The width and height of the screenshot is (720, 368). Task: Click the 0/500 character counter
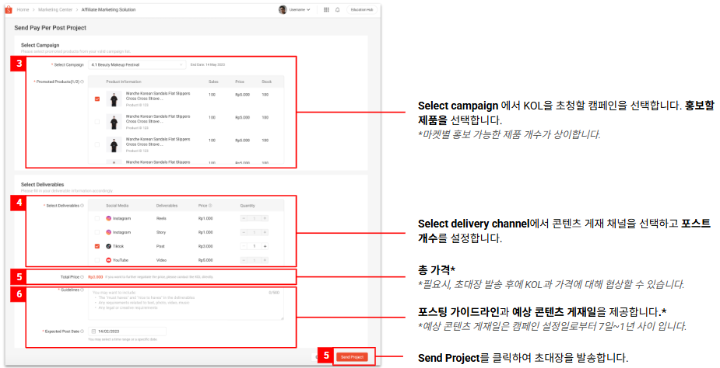pyautogui.click(x=274, y=292)
